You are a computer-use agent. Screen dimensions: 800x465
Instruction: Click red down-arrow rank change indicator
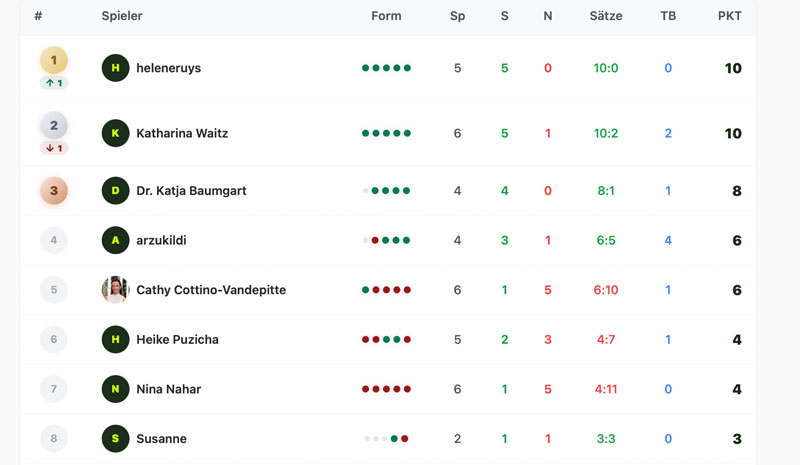[54, 148]
